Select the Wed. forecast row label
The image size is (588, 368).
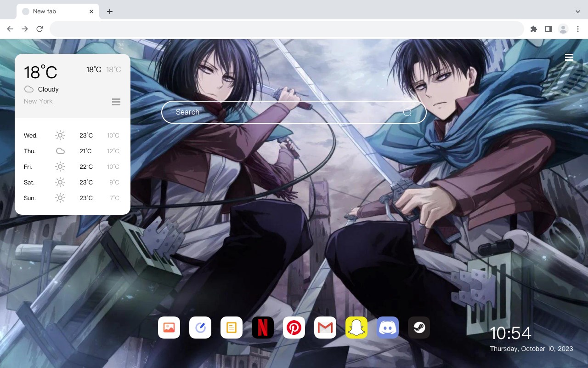(x=31, y=135)
